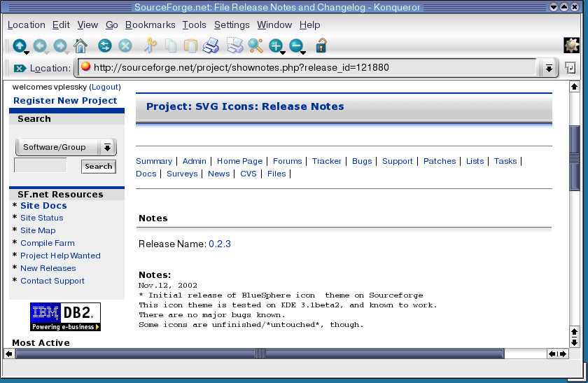This screenshot has width=588, height=383.
Task: Open the Lists link
Action: click(475, 161)
